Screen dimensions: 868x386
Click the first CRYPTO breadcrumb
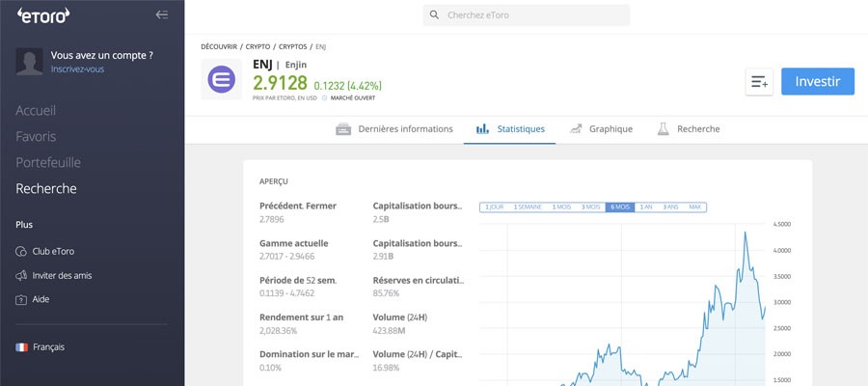point(258,46)
